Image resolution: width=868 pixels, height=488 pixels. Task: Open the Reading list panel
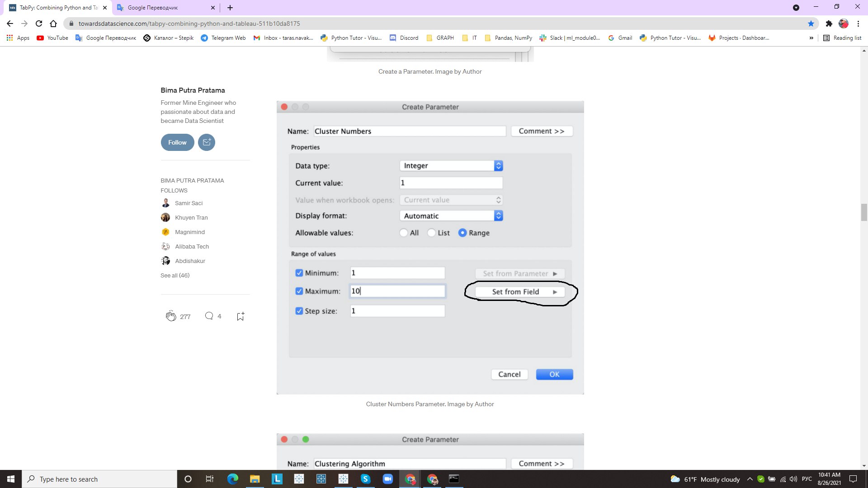point(842,38)
